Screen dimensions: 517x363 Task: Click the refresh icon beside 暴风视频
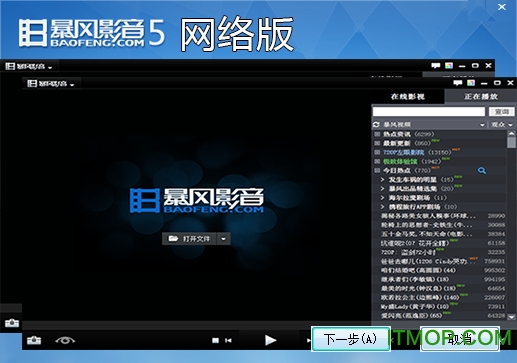point(376,124)
